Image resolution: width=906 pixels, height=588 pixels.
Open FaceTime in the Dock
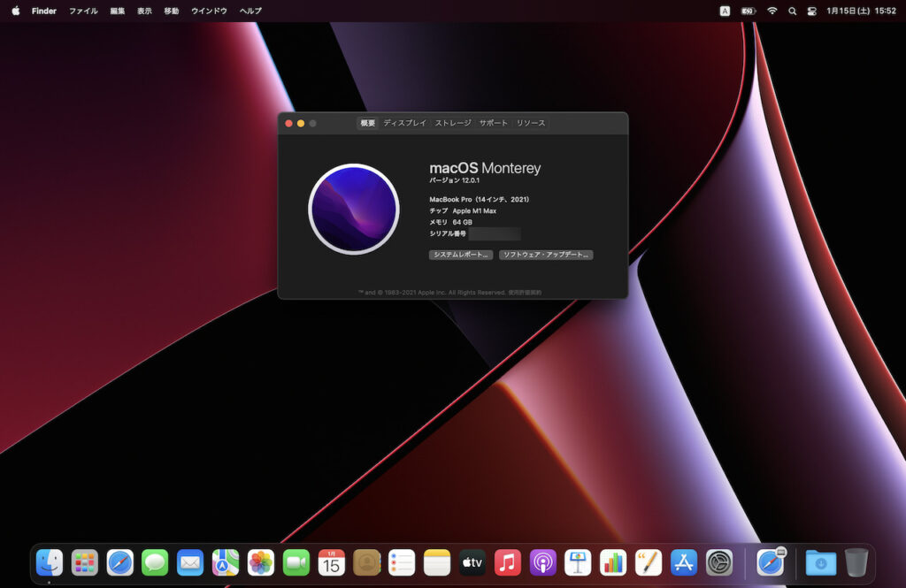click(296, 562)
